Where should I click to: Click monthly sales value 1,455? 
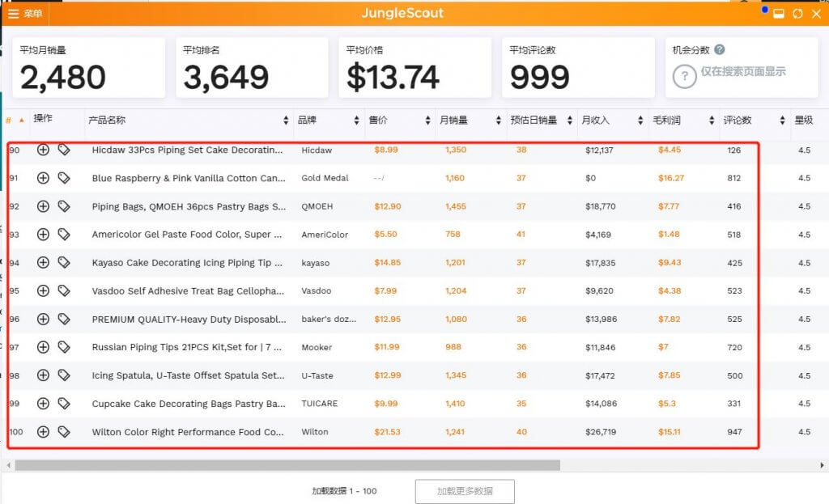click(456, 206)
